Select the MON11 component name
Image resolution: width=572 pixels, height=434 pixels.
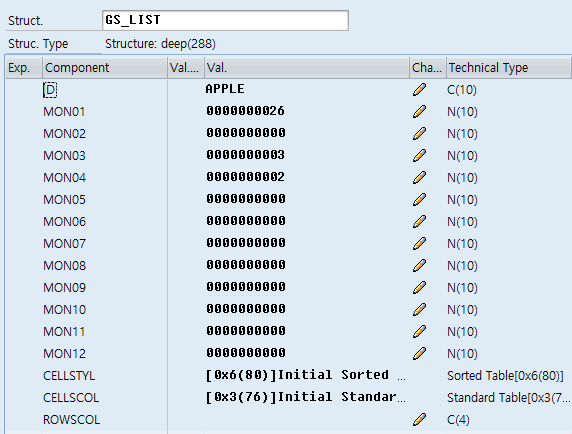click(64, 332)
